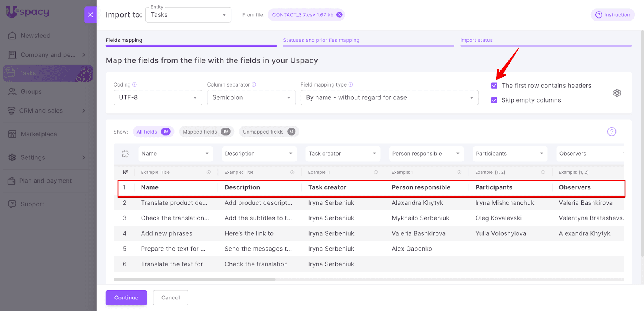
Task: Expand the Column separator Semicolon dropdown
Action: [251, 97]
